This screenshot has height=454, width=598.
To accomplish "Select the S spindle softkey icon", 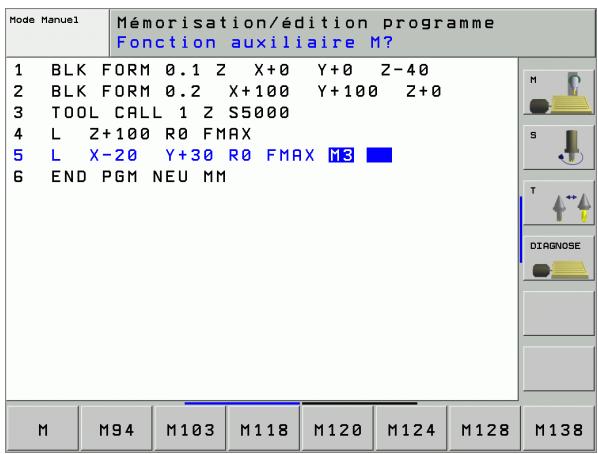I will [x=559, y=147].
